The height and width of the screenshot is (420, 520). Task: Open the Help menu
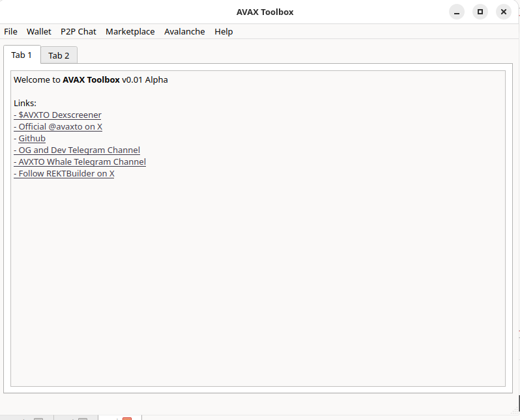click(x=224, y=31)
